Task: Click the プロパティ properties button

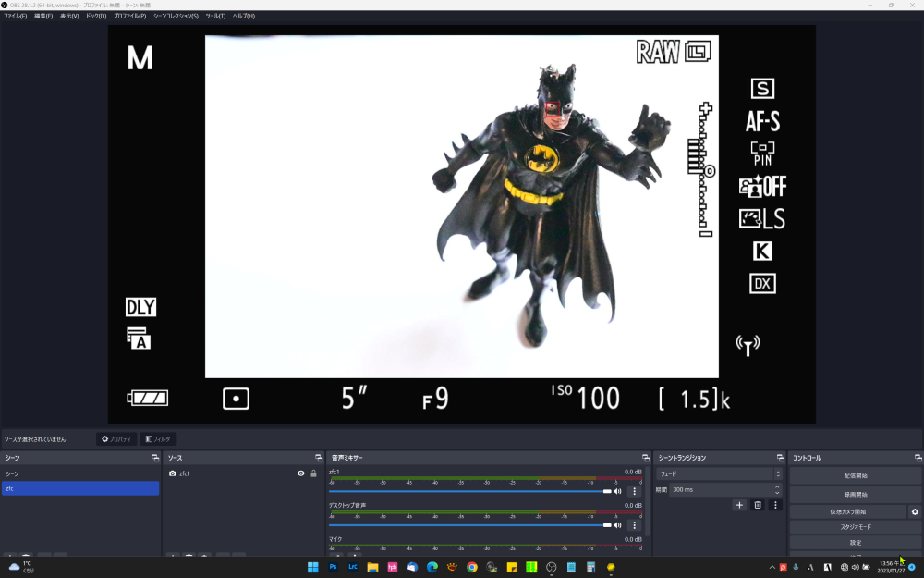Action: click(x=116, y=438)
